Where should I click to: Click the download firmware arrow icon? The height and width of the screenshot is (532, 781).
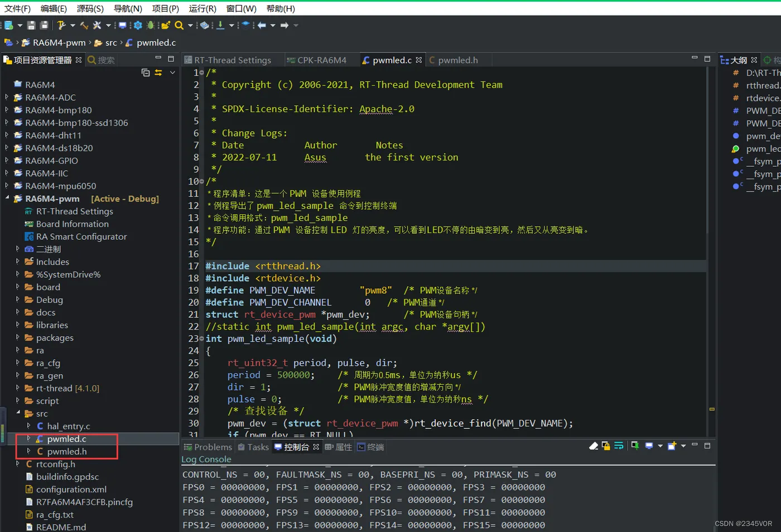[x=220, y=25]
